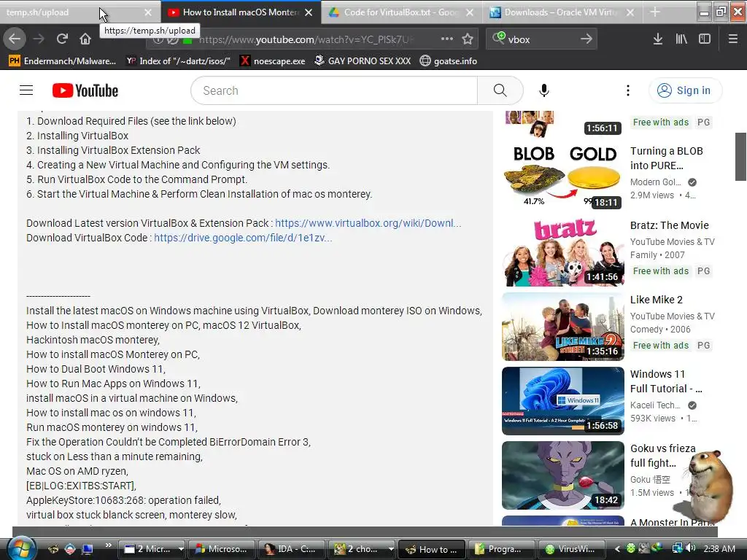Open the Bratz: The Movie thumbnail
The image size is (747, 560).
(x=562, y=251)
